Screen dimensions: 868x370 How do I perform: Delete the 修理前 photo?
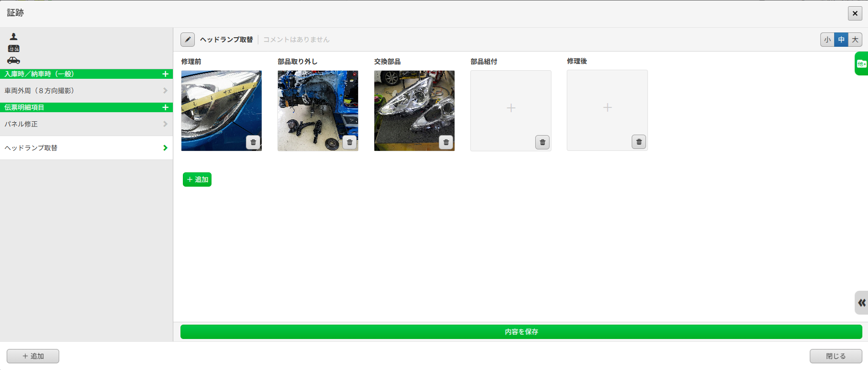click(x=253, y=142)
